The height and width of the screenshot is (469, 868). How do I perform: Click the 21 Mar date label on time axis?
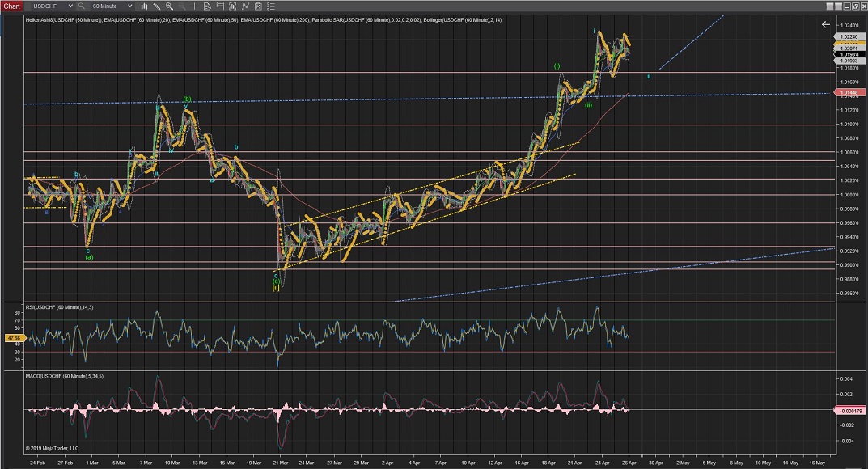[x=280, y=463]
